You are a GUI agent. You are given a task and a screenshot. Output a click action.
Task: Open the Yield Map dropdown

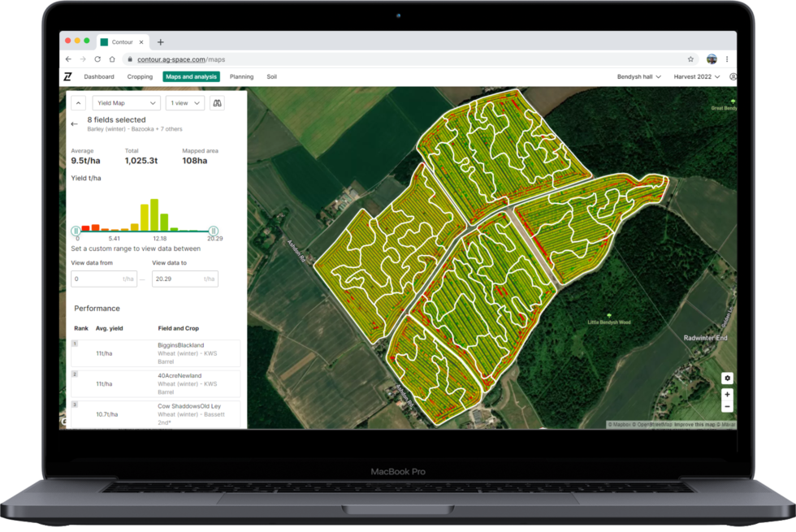pyautogui.click(x=125, y=102)
